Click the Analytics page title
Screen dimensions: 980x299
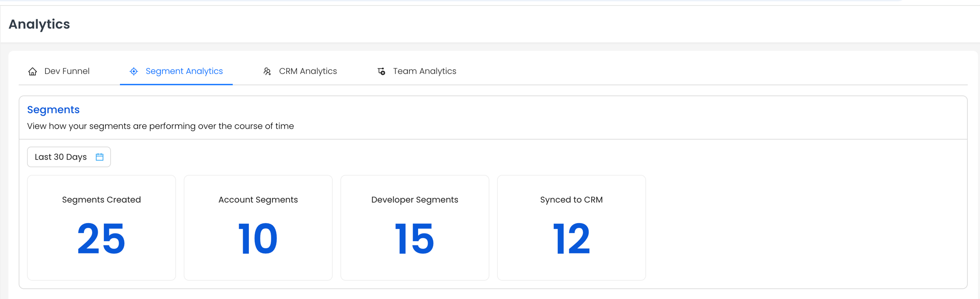39,24
